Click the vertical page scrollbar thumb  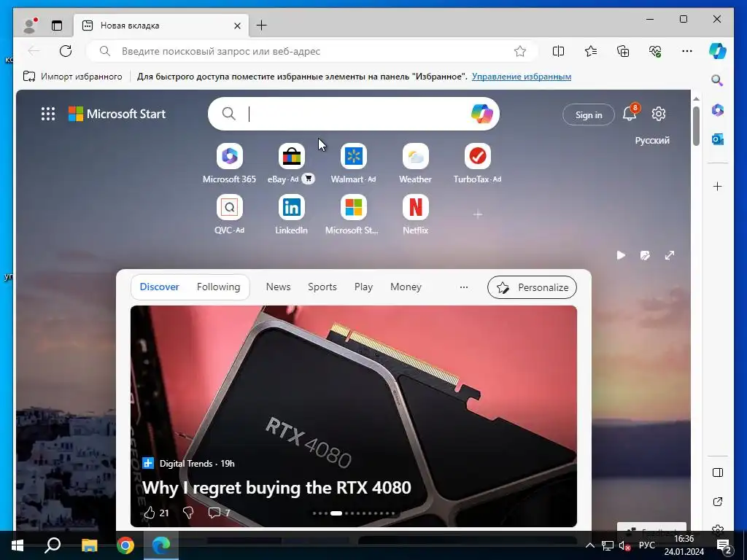[696, 126]
